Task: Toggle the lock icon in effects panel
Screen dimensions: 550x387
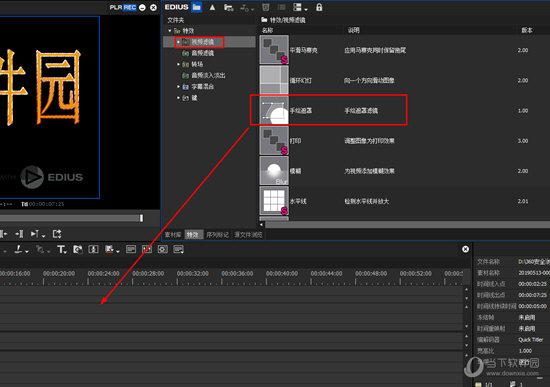Action: [319, 7]
